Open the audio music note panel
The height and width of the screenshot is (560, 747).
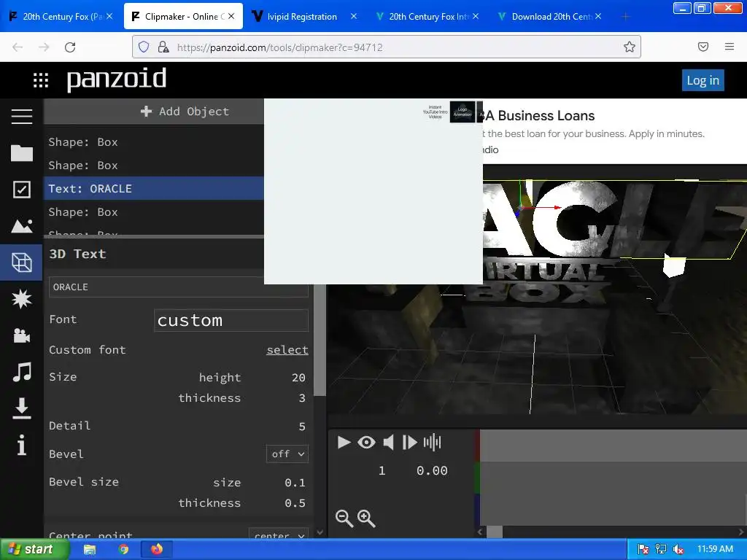[21, 372]
